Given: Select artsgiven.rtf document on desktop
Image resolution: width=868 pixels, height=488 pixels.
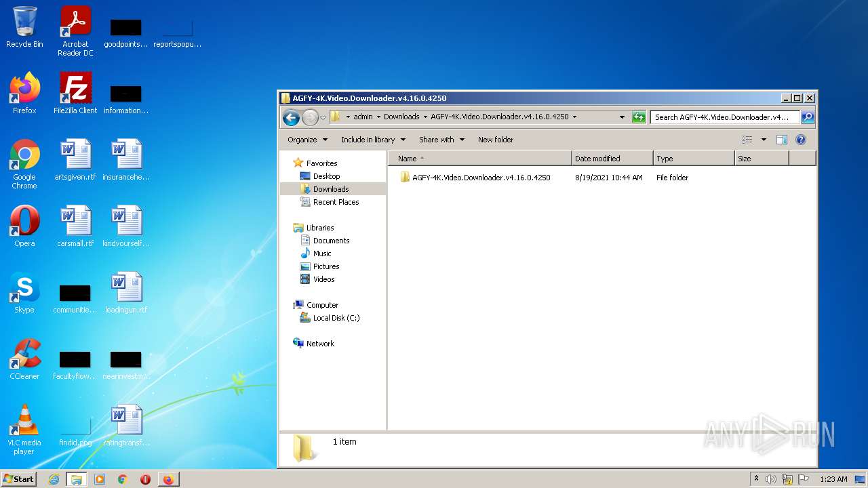Looking at the screenshot, I should [x=75, y=160].
